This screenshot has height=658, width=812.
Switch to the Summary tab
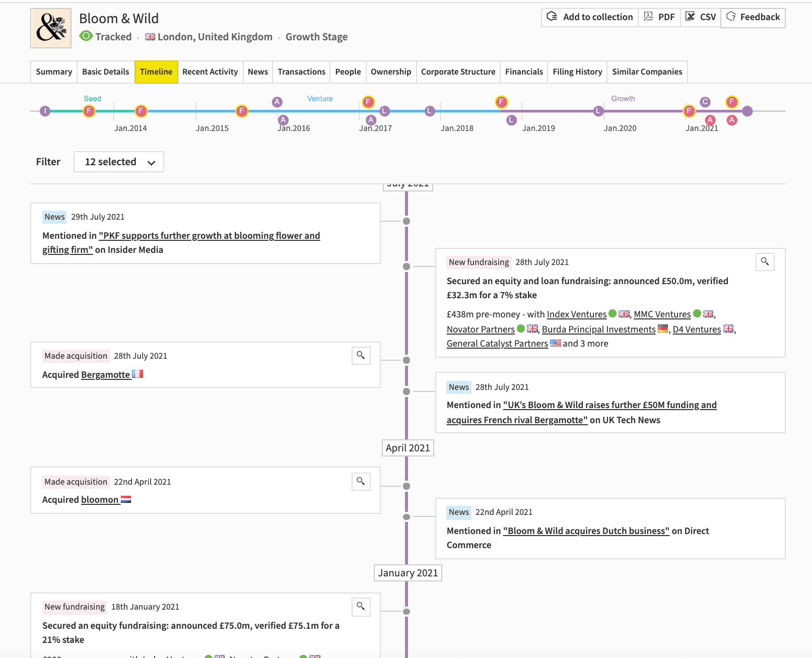pyautogui.click(x=54, y=72)
